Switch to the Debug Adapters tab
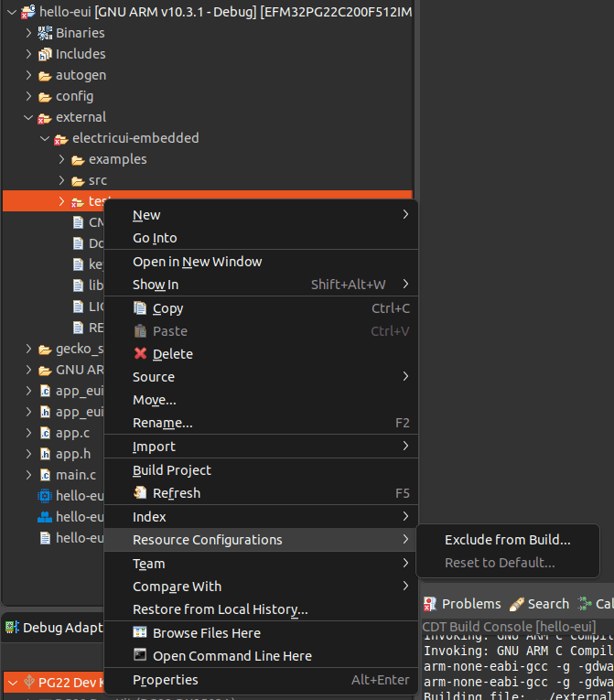This screenshot has width=614, height=700. 55,628
